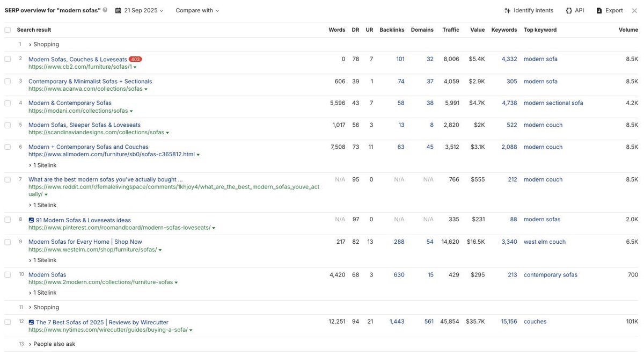Viewport: 644px width, 356px height.
Task: Open dropdown arrow after nytimes.com wirecutter URL
Action: point(191,330)
